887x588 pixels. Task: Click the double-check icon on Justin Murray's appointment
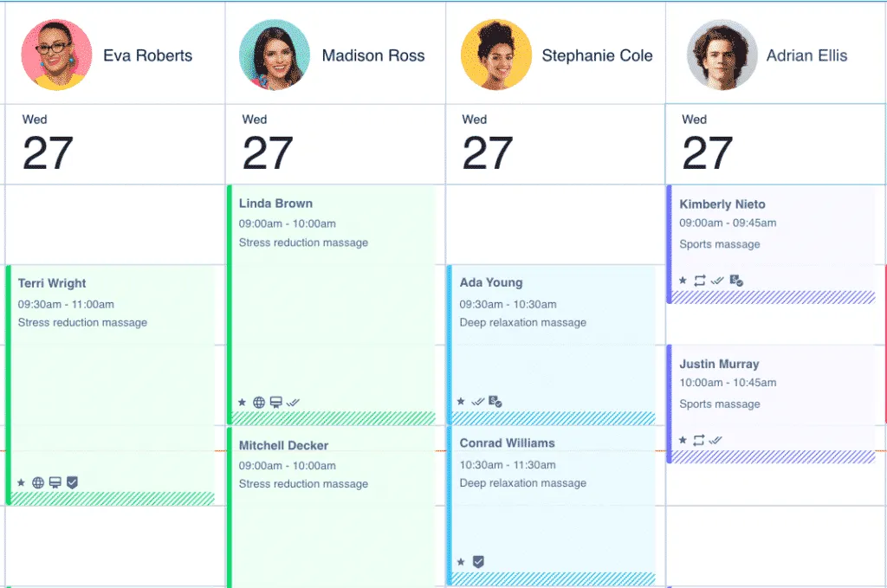(716, 439)
